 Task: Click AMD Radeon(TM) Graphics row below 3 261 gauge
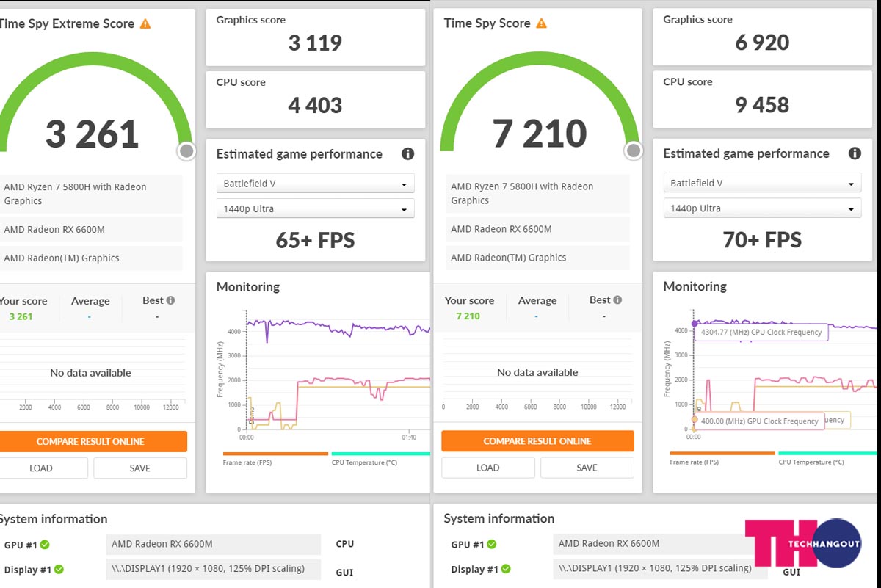point(91,258)
